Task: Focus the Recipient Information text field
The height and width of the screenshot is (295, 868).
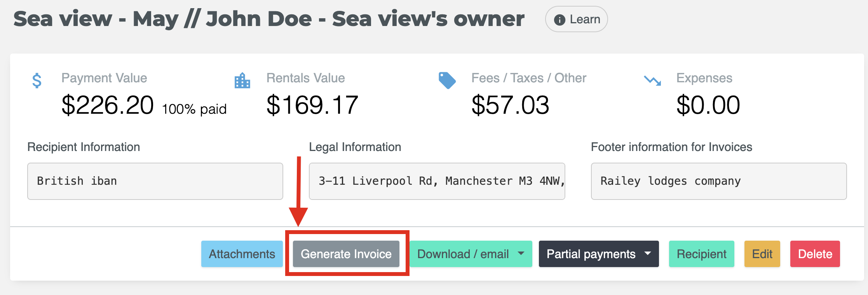Action: tap(155, 181)
